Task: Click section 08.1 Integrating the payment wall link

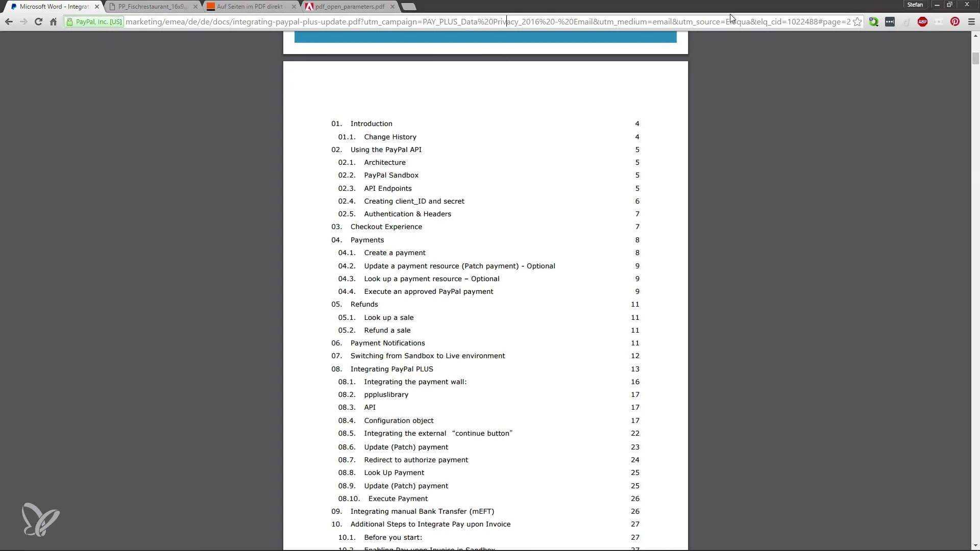Action: [x=415, y=382]
